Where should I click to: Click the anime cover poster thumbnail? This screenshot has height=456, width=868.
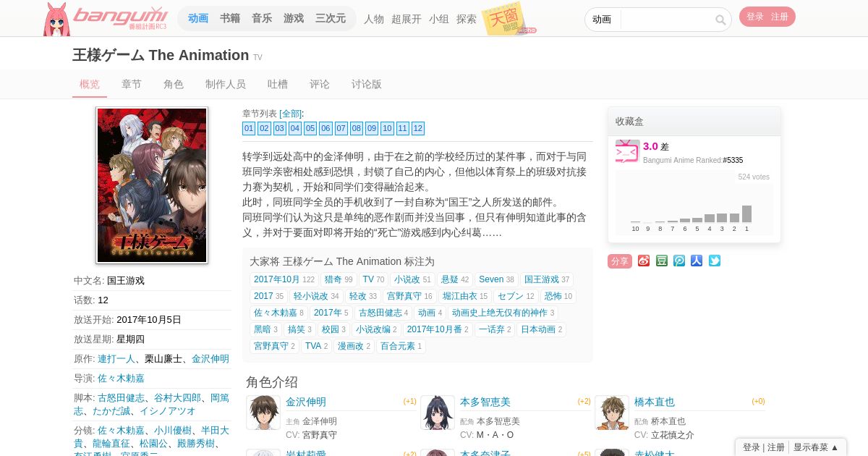tap(152, 185)
